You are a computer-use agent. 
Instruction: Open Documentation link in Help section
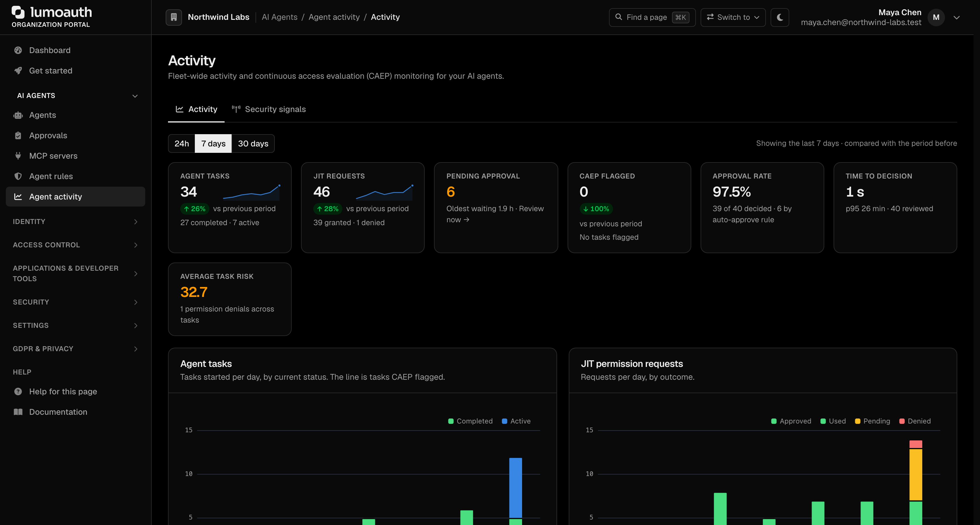(75, 412)
